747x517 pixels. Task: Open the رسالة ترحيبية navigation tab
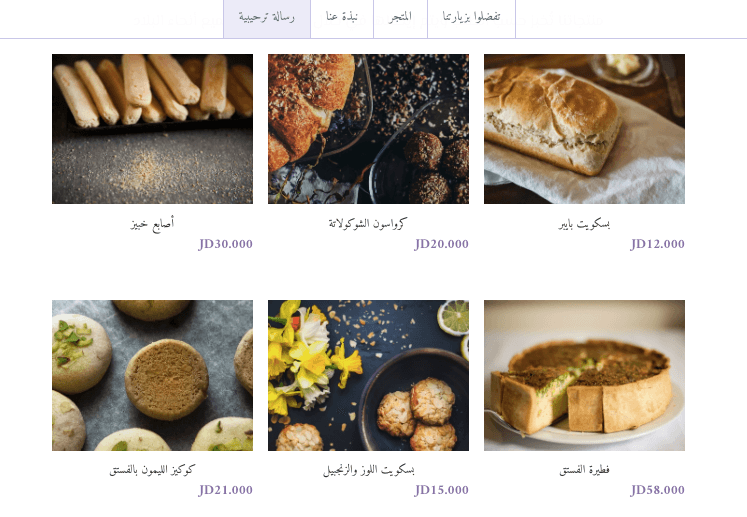click(x=267, y=18)
